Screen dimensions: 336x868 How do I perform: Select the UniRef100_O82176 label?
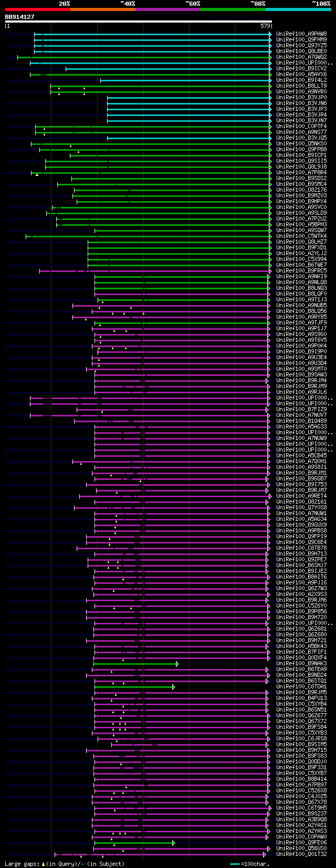301,190
